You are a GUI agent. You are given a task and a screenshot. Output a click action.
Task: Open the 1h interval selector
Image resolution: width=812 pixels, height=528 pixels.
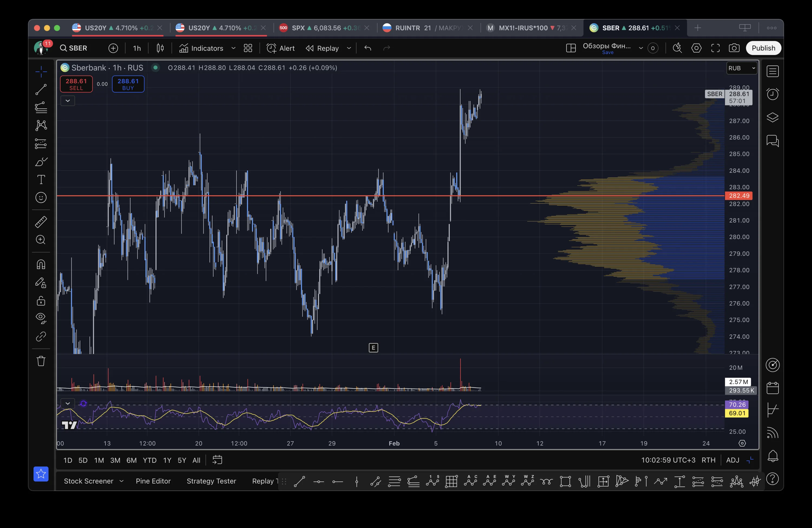click(137, 48)
